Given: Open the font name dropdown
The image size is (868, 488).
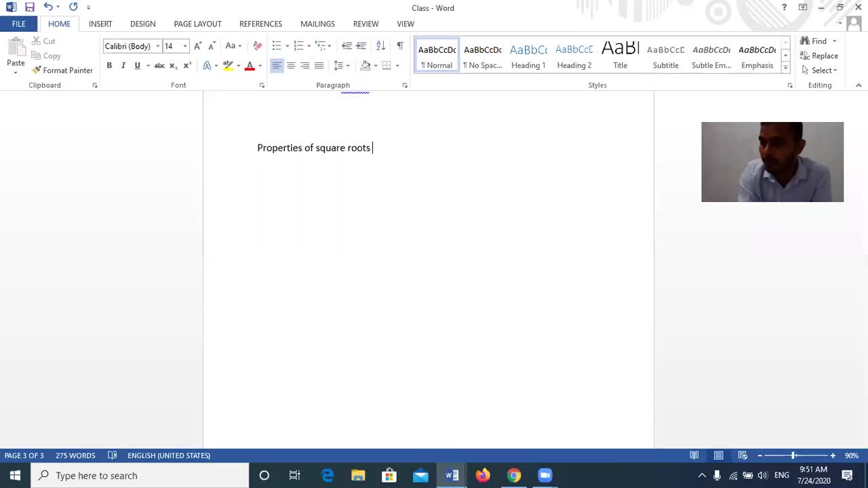Looking at the screenshot, I should coord(157,46).
